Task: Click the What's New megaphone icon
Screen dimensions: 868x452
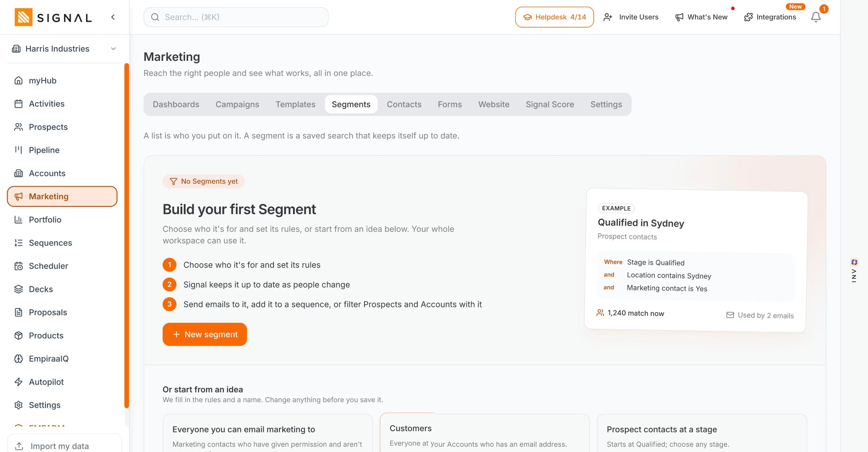Action: pos(679,17)
